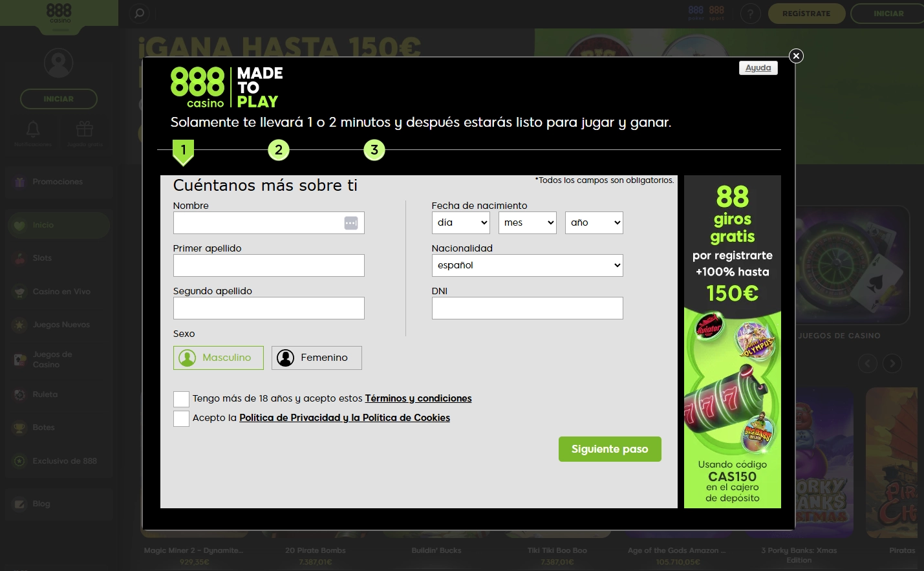This screenshot has width=924, height=571.
Task: Open the Términos y condiciones link
Action: 418,399
